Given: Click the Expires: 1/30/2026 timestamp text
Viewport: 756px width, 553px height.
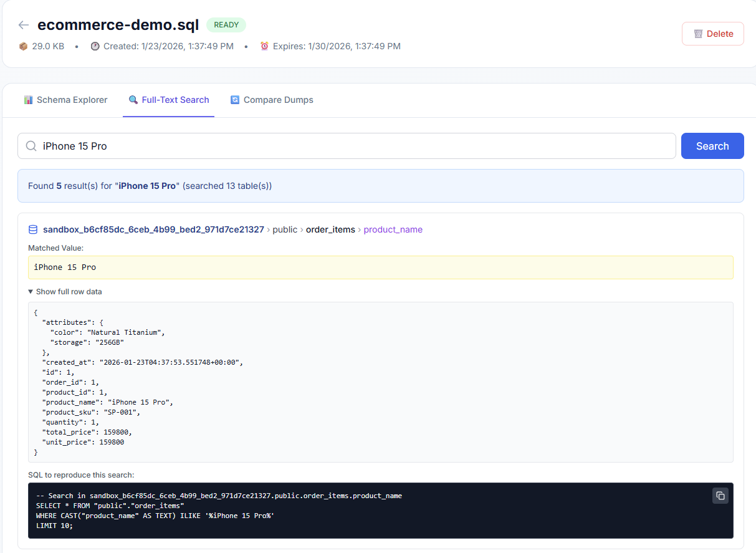Looking at the screenshot, I should tap(337, 46).
